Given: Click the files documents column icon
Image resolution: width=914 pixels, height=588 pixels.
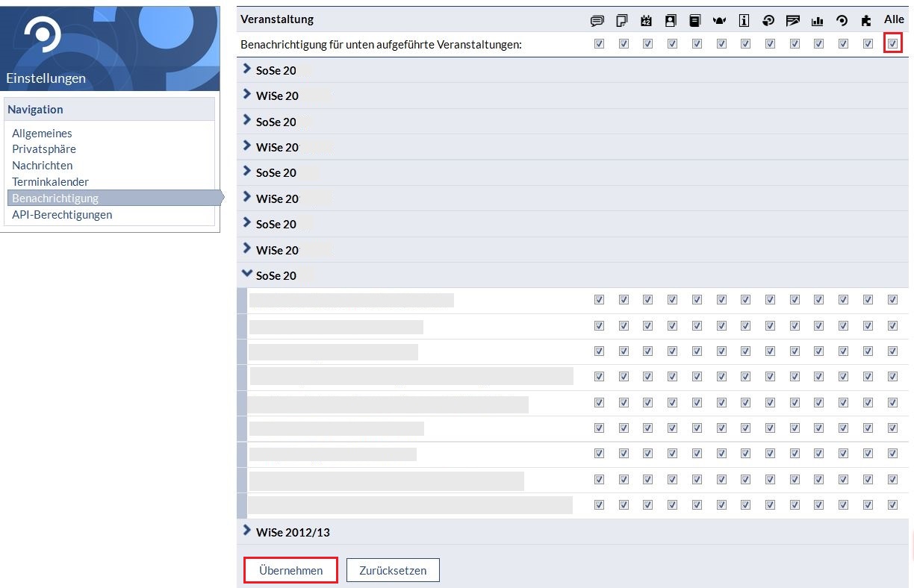Looking at the screenshot, I should click(623, 21).
